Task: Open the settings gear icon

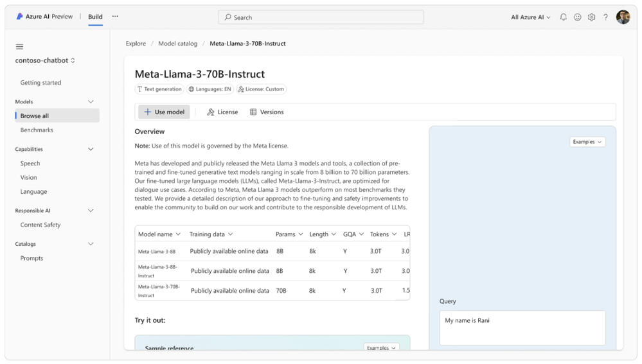Action: pyautogui.click(x=591, y=17)
